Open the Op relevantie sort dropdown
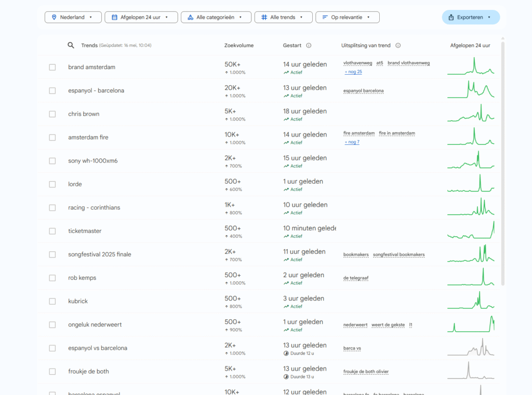The width and height of the screenshot is (532, 395). click(x=348, y=17)
